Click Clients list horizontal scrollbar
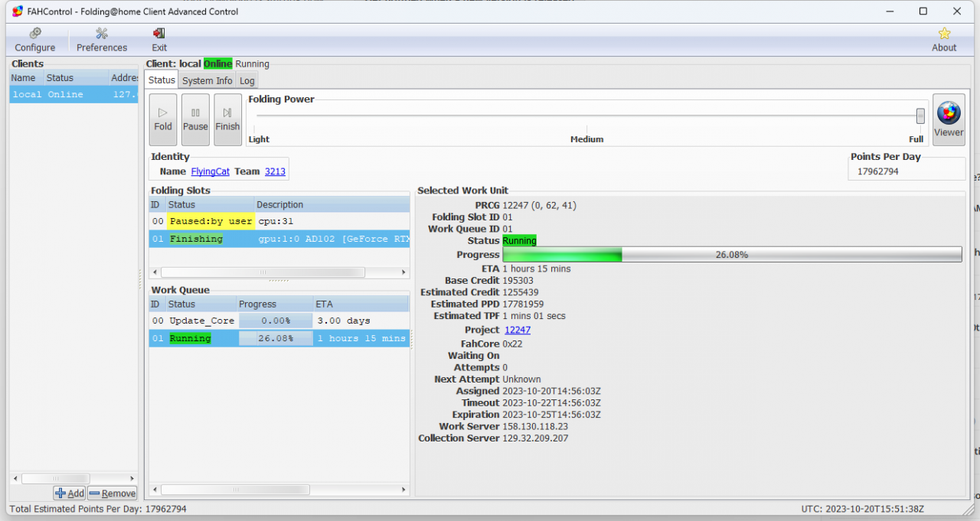The height and width of the screenshot is (521, 980). [55, 479]
